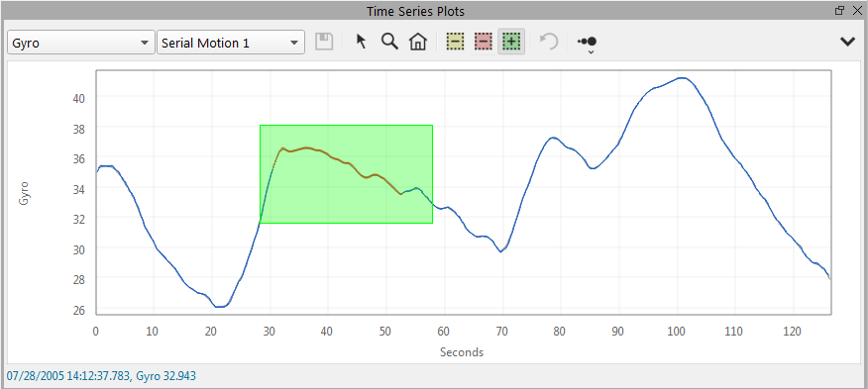Image resolution: width=868 pixels, height=389 pixels.
Task: Toggle the green plus selection tool
Action: [511, 42]
